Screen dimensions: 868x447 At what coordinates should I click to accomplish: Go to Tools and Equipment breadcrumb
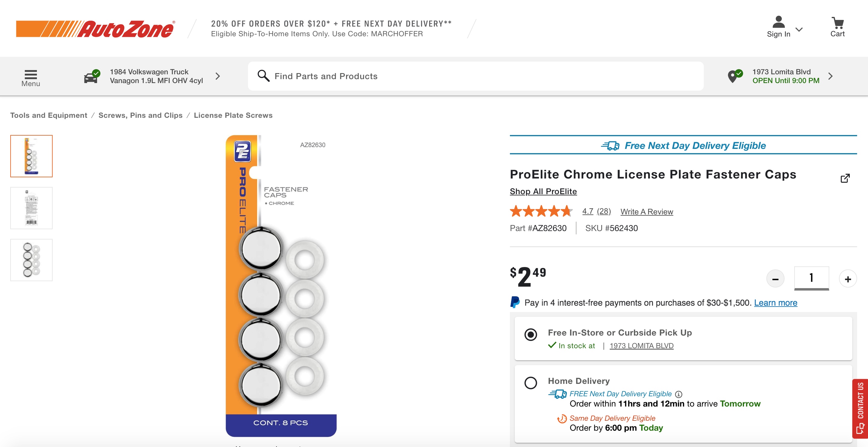(x=49, y=115)
